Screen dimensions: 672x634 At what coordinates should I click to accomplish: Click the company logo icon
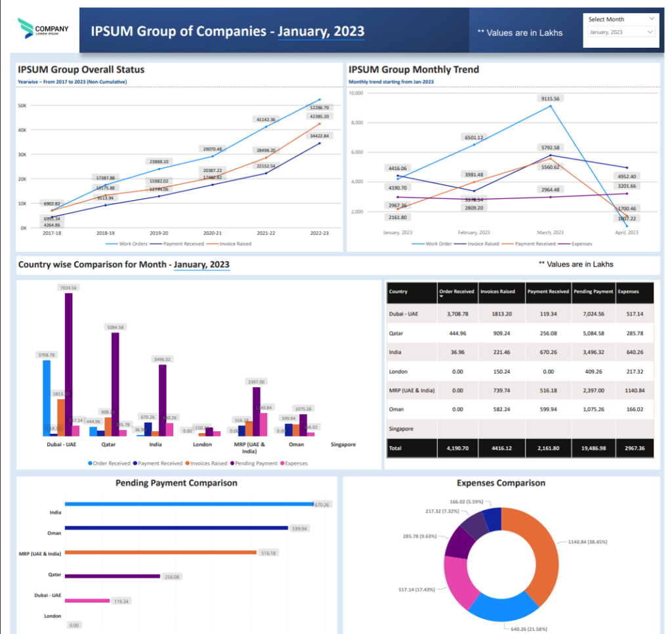pyautogui.click(x=26, y=28)
